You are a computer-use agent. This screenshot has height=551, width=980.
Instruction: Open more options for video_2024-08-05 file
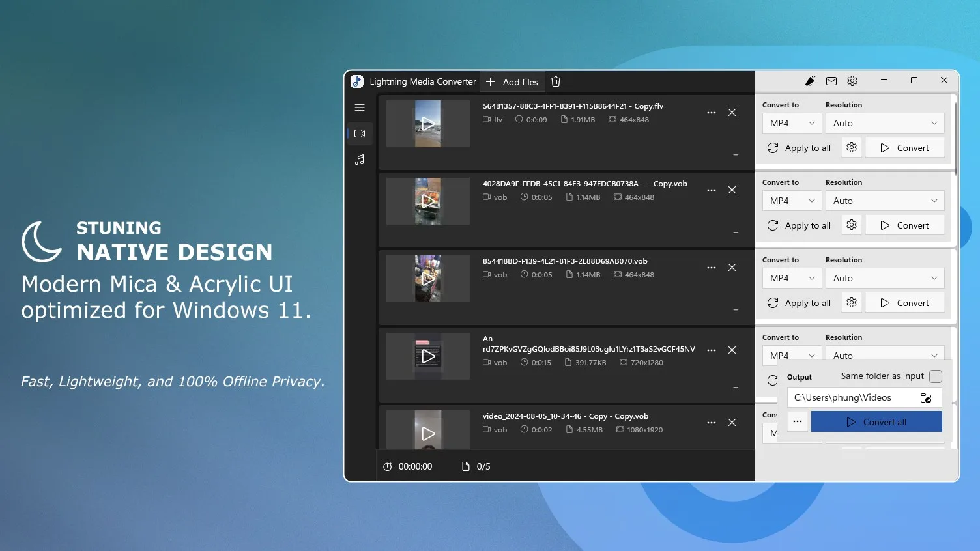712,423
